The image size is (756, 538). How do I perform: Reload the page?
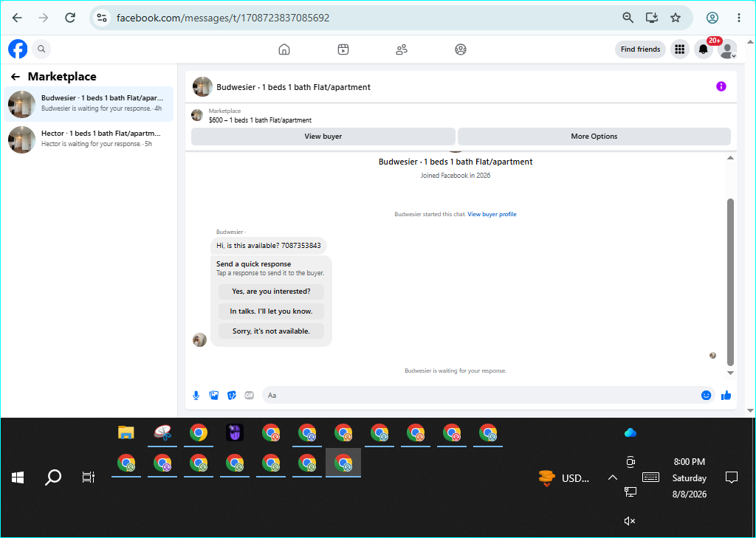coord(70,18)
